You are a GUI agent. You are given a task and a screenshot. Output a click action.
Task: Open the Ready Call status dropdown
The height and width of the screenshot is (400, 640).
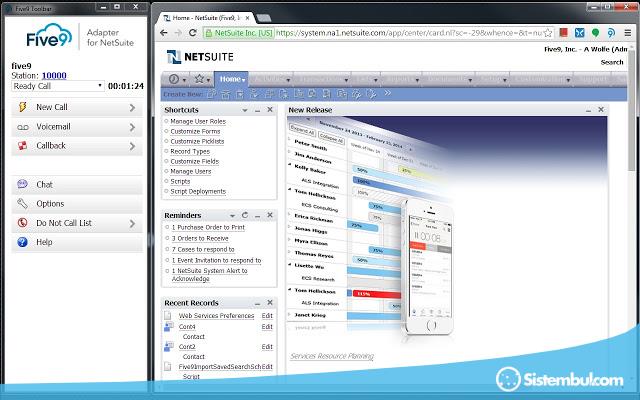[x=58, y=86]
